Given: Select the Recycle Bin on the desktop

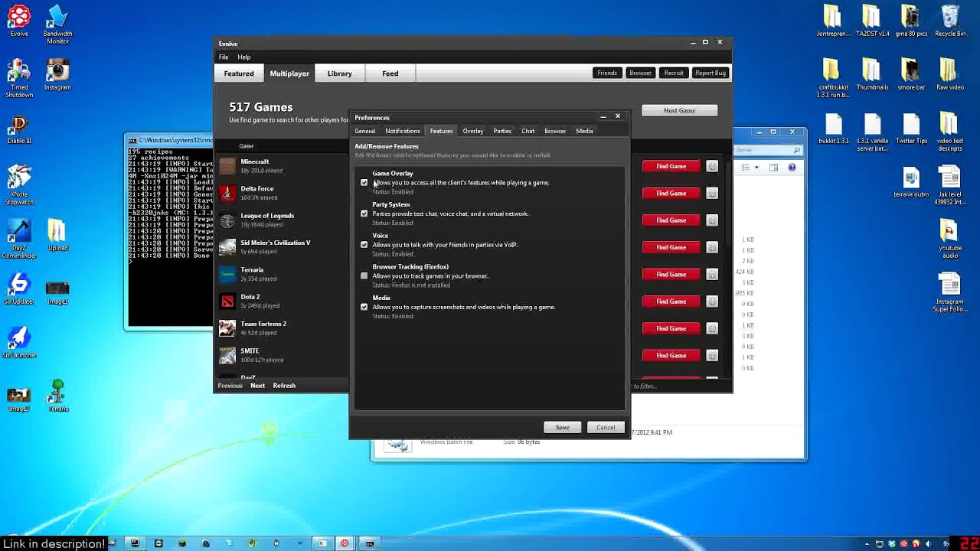Looking at the screenshot, I should (x=950, y=21).
